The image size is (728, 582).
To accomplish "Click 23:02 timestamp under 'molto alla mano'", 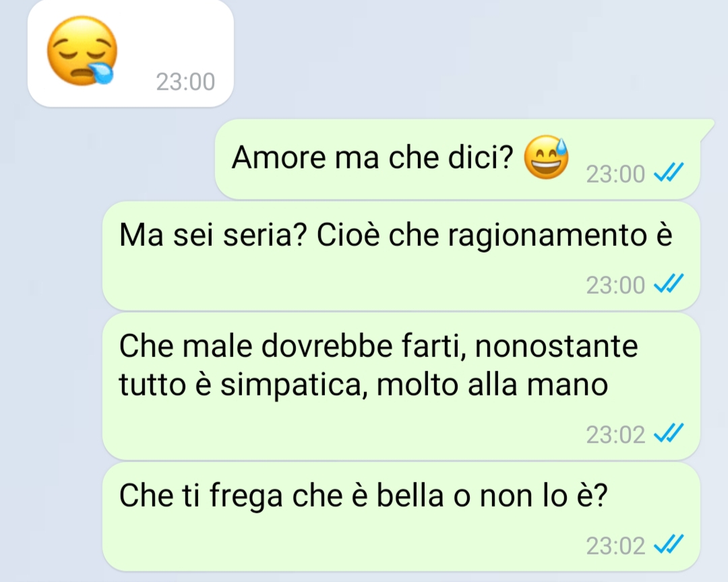I will (615, 435).
